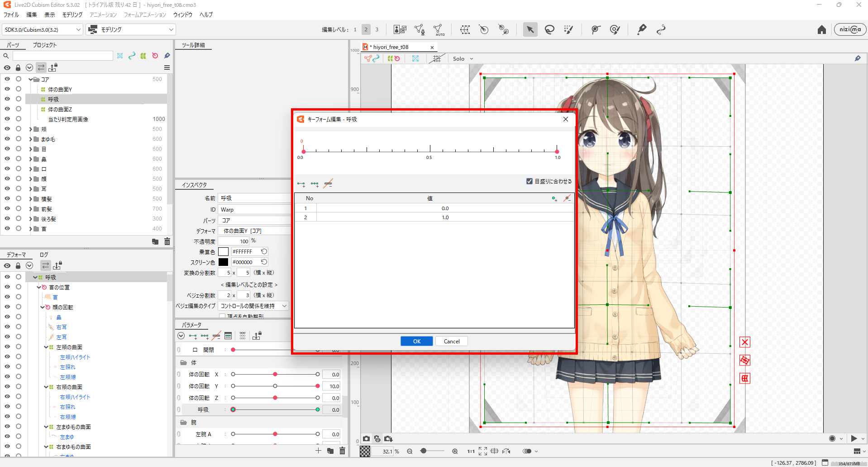Add two keyforms icon in keyform dialog
The image size is (868, 467).
[x=301, y=184]
